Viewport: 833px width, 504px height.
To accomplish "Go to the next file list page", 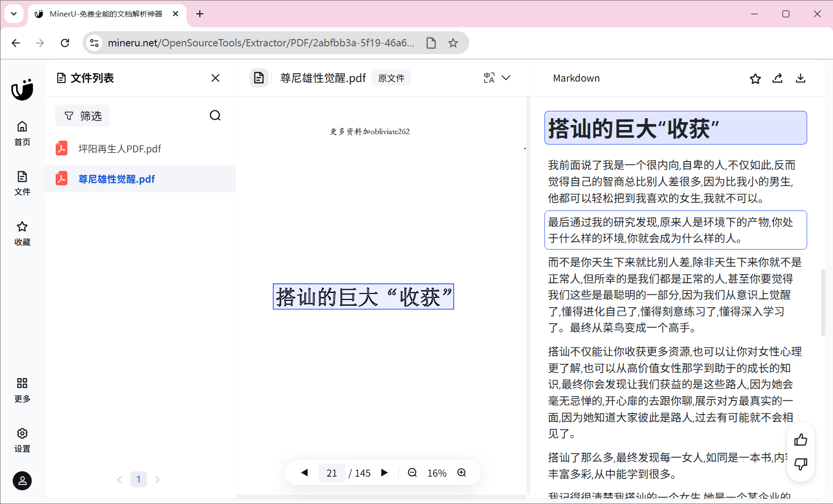I will (x=157, y=480).
